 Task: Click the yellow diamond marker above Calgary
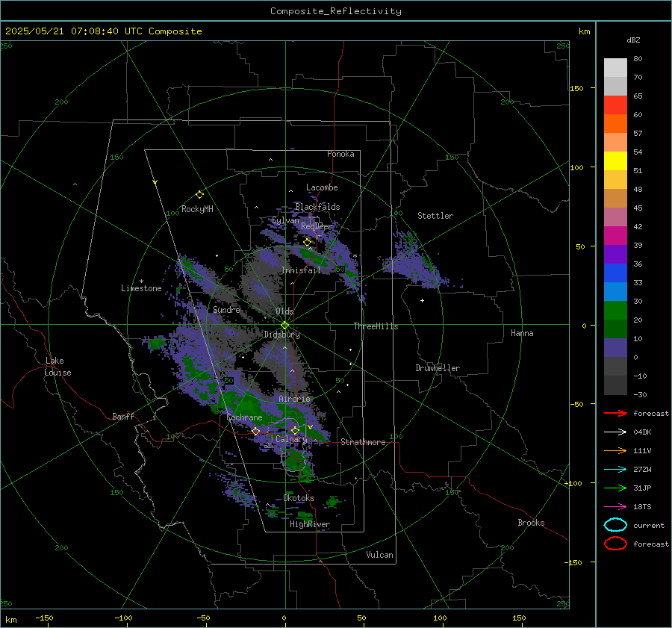pos(295,430)
